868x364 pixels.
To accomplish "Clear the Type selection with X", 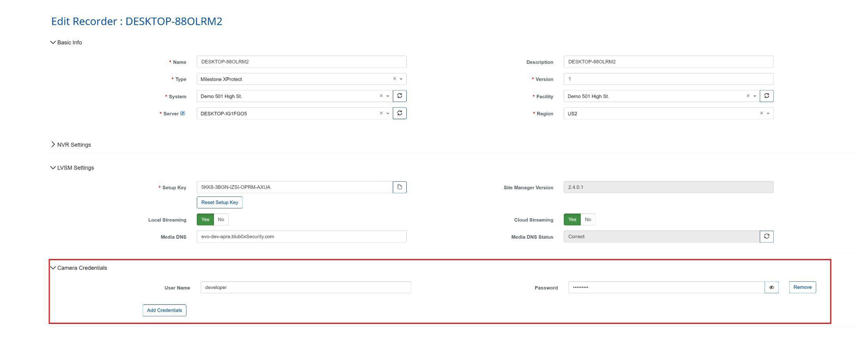I will tap(394, 79).
